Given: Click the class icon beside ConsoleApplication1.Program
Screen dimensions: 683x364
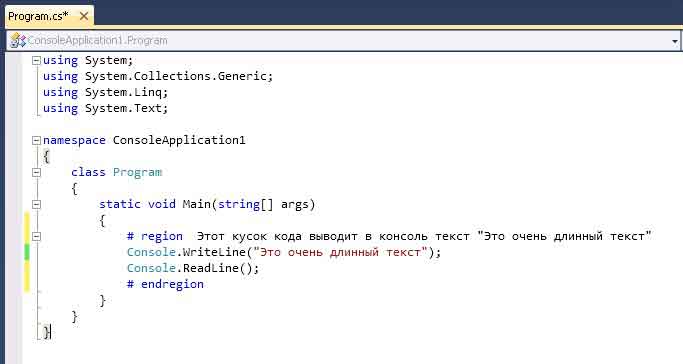Looking at the screenshot, I should (18, 40).
